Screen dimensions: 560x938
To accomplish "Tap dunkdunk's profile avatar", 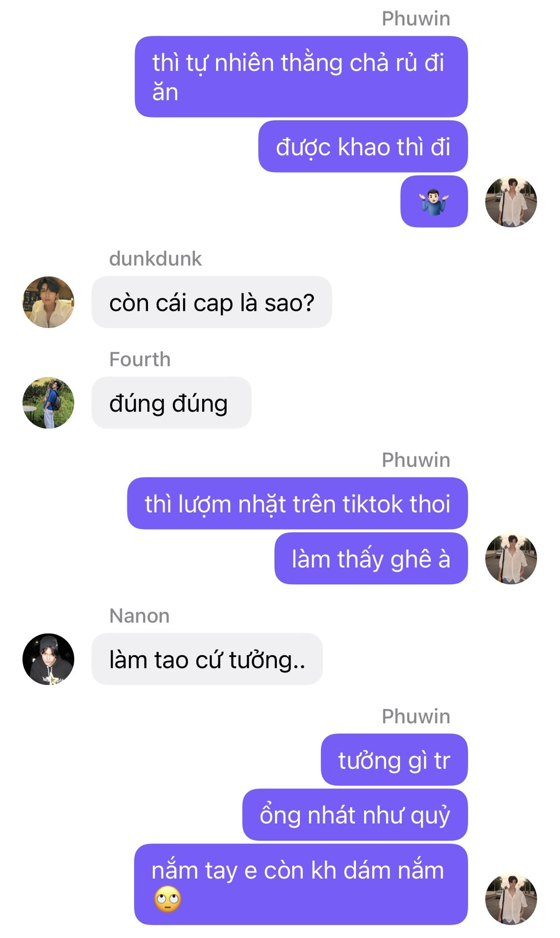I will tap(48, 302).
